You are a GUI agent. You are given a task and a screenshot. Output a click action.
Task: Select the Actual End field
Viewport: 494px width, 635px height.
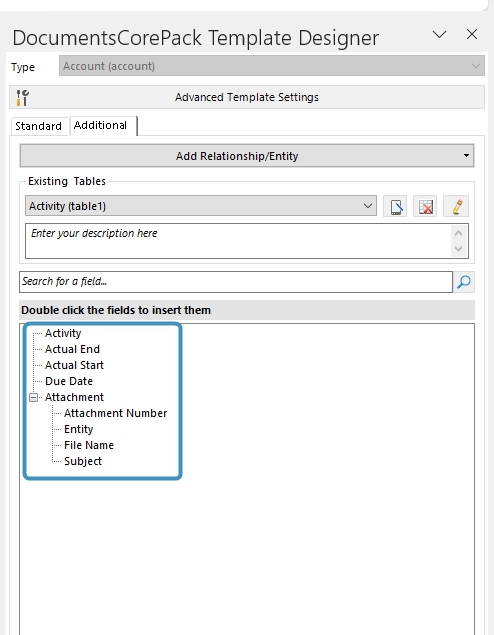72,349
